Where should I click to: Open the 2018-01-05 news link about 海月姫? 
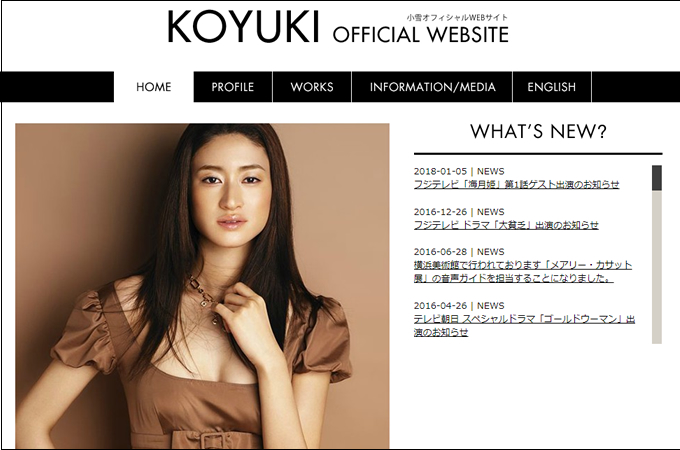coord(517,184)
